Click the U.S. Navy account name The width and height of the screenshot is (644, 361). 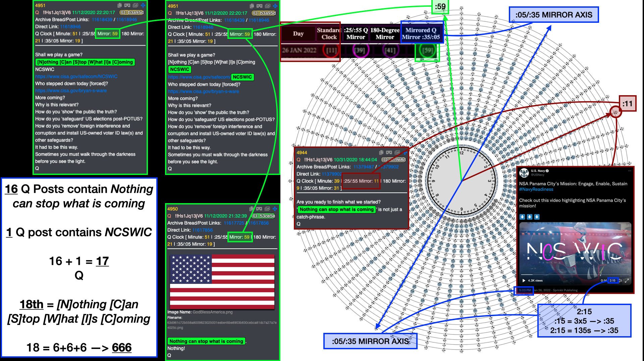point(538,171)
